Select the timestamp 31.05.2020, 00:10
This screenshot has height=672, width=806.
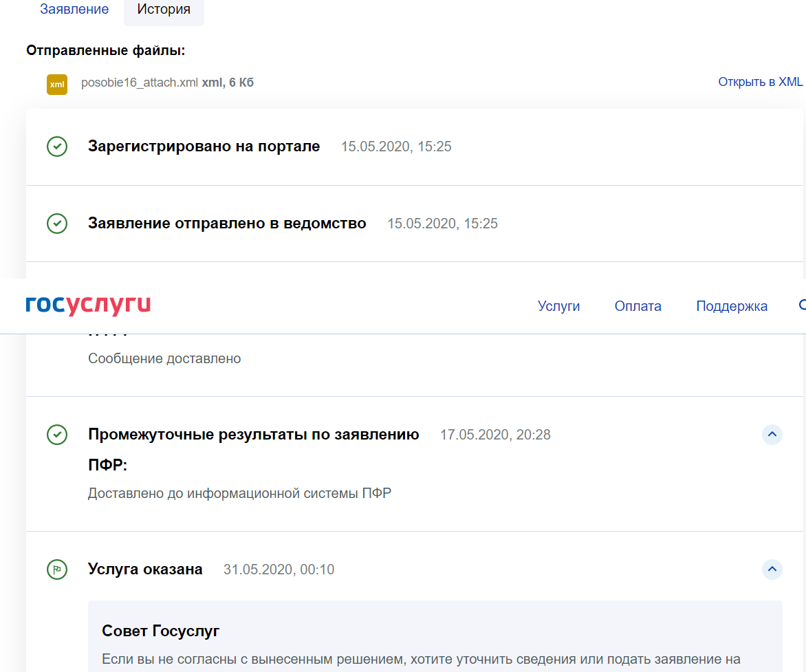pyautogui.click(x=279, y=569)
